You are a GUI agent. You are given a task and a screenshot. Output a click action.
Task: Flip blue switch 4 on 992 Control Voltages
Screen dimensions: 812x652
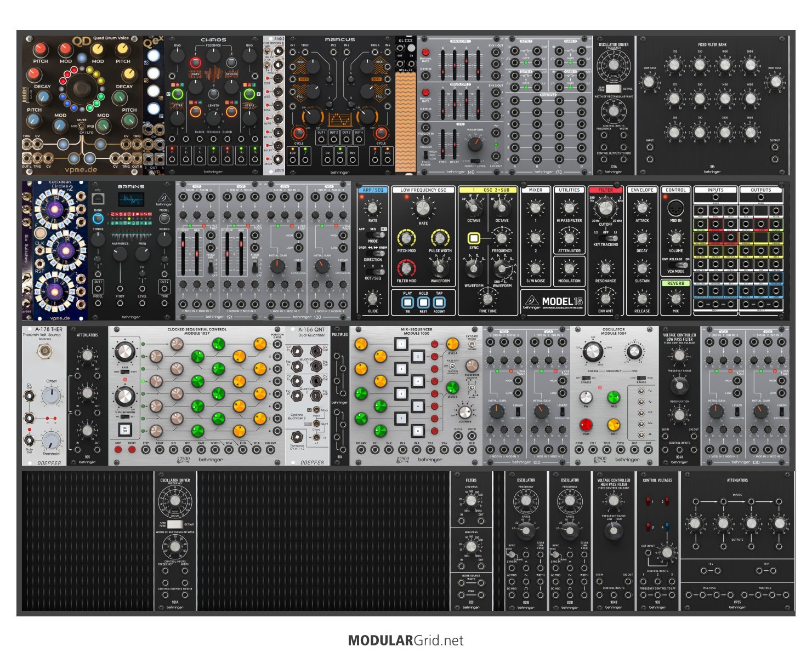click(x=667, y=527)
